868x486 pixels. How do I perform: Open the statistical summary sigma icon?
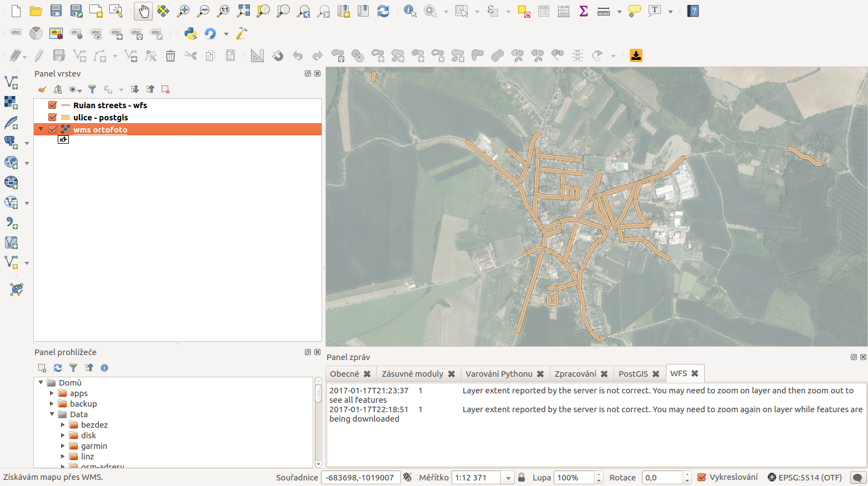point(584,11)
